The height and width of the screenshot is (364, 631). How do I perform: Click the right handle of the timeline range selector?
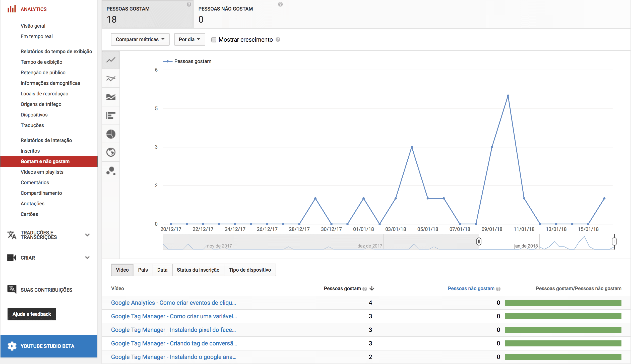(x=614, y=241)
